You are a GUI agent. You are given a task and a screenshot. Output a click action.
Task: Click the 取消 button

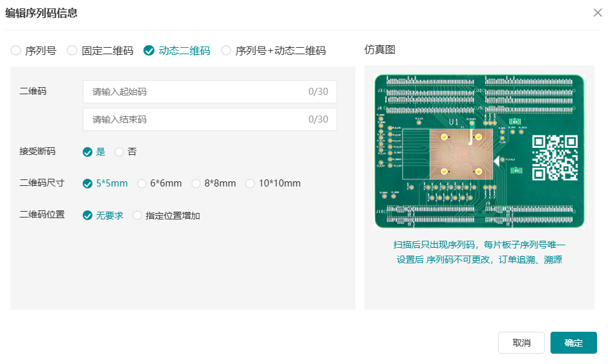tap(521, 343)
